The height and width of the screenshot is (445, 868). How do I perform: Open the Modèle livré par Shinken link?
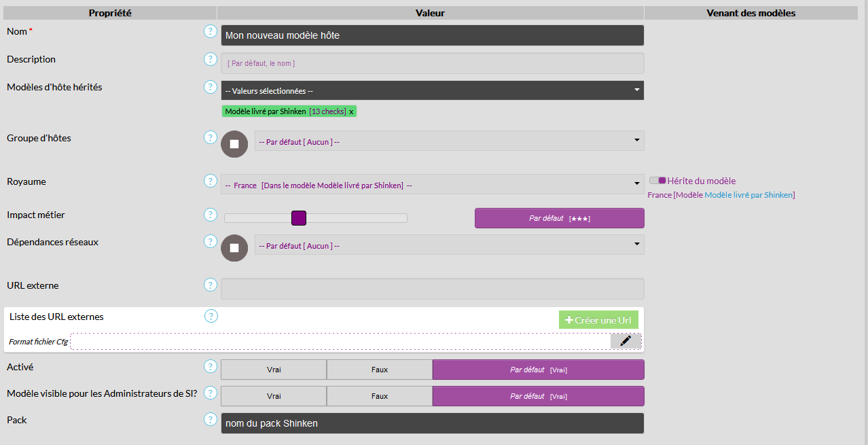tap(748, 195)
